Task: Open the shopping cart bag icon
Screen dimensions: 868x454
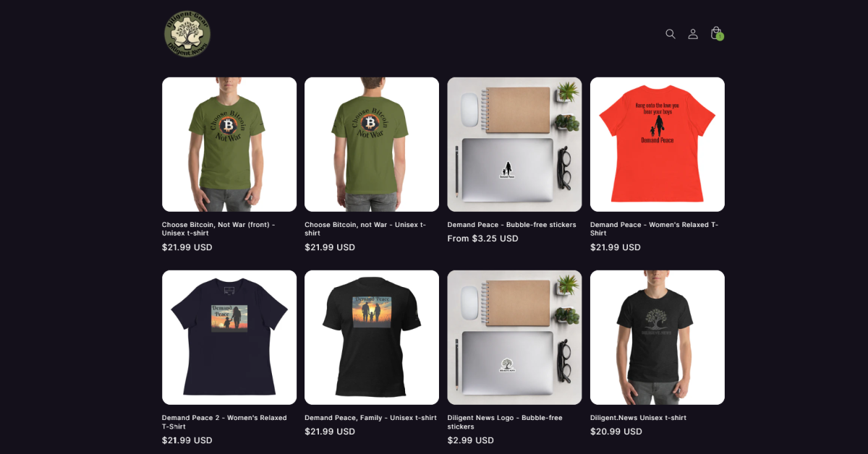Action: click(x=716, y=33)
